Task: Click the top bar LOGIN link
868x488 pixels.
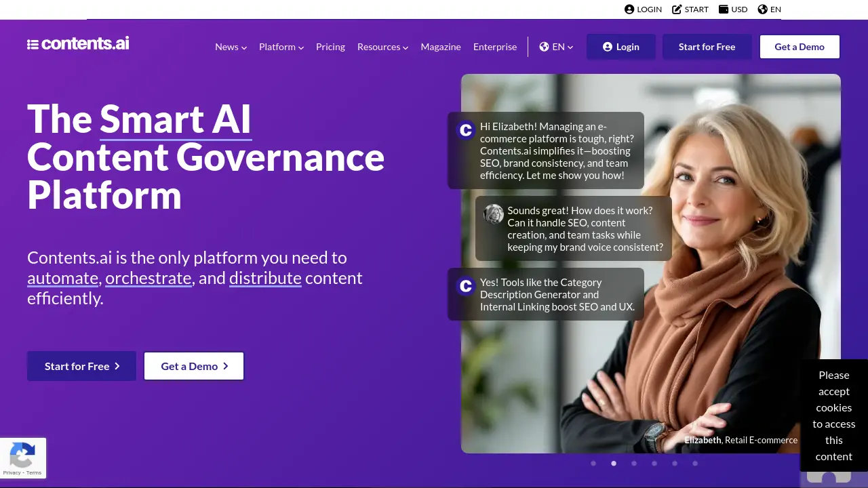Action: (x=643, y=9)
